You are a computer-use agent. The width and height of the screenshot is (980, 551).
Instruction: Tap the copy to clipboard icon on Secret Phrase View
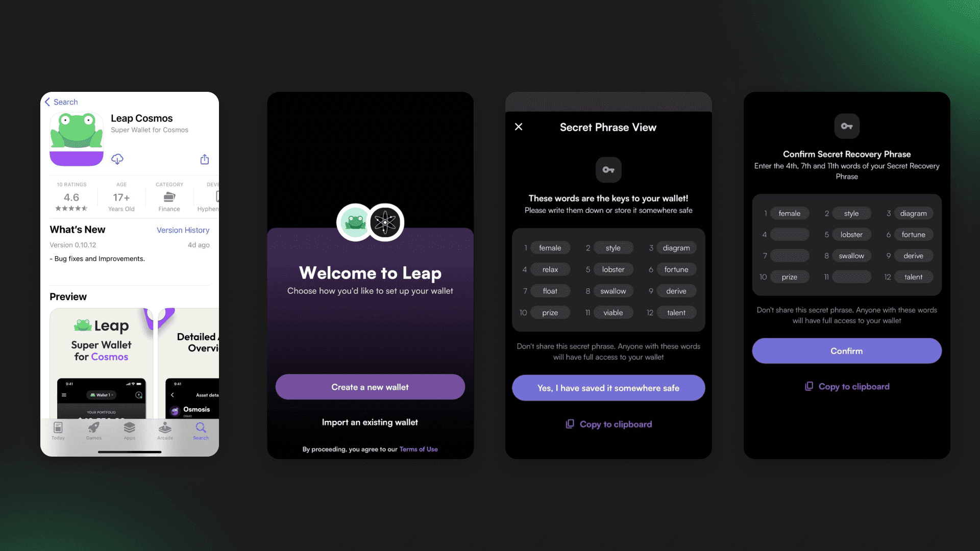[570, 423]
